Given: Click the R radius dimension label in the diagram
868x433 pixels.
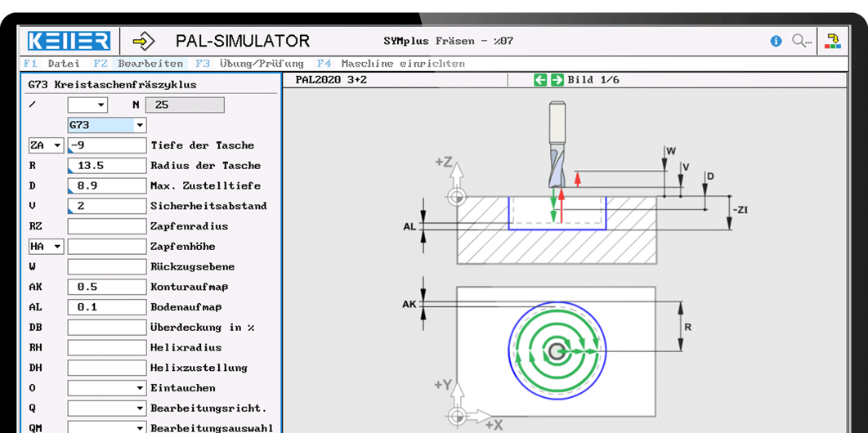Looking at the screenshot, I should [x=688, y=328].
